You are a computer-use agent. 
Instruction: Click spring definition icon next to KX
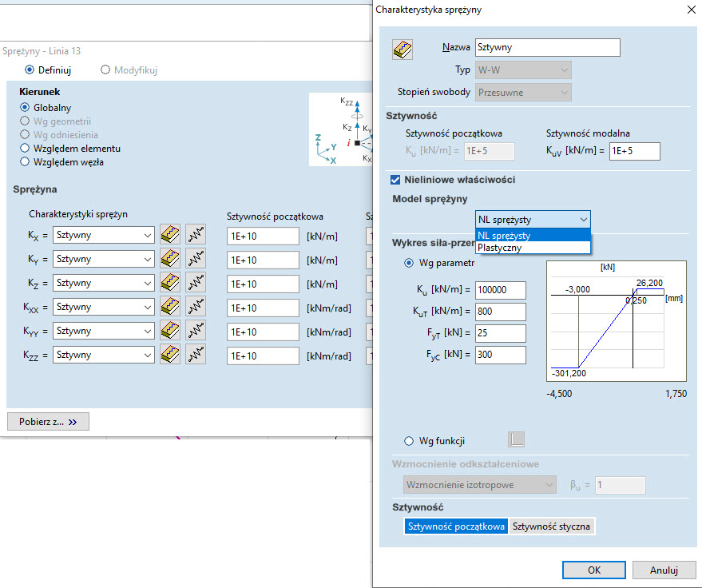[169, 235]
